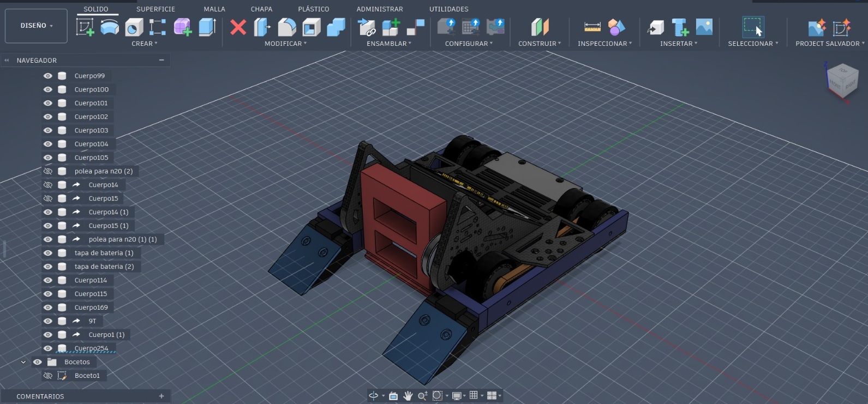Image resolution: width=868 pixels, height=404 pixels.
Task: Select the Fillet tool icon
Action: pyautogui.click(x=287, y=27)
